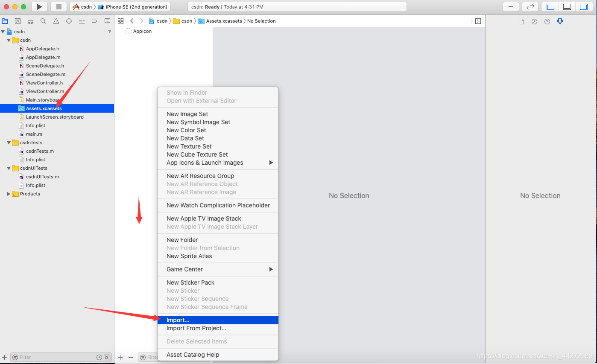Choose Import... from the context menu

coord(178,320)
